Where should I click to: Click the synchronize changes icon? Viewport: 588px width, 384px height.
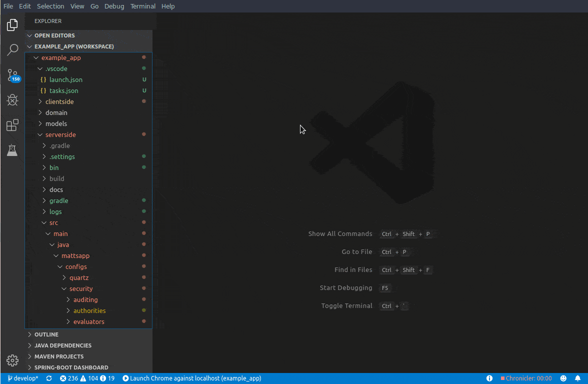tap(49, 378)
